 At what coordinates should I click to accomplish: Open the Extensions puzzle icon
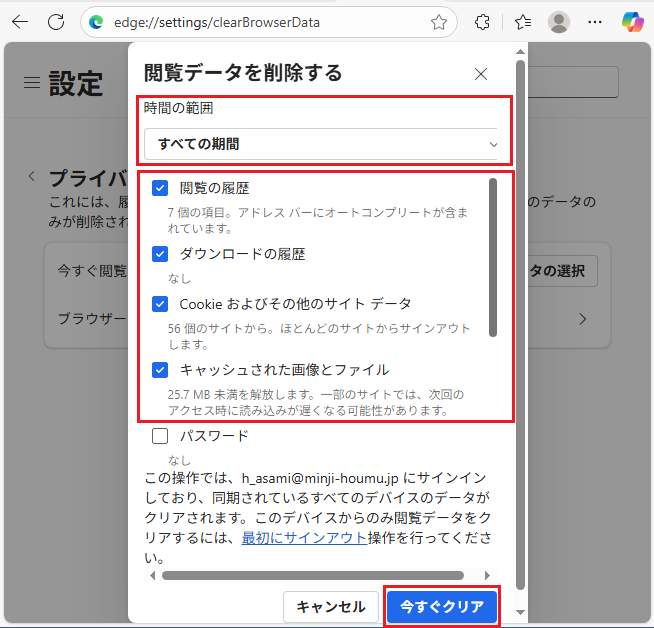tap(482, 22)
